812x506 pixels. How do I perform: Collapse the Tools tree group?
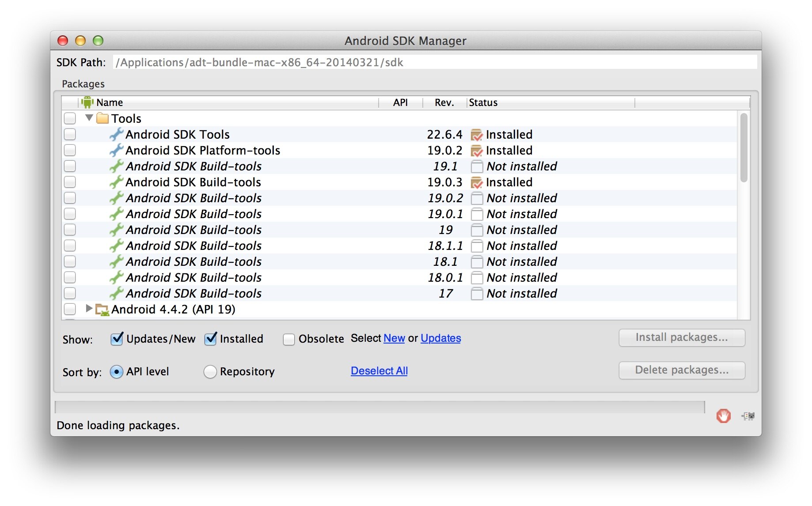click(x=89, y=118)
